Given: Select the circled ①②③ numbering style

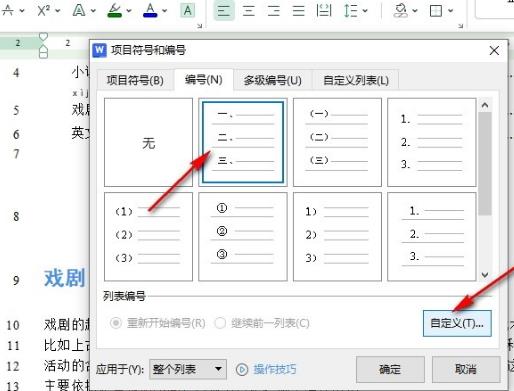Looking at the screenshot, I should coord(243,237).
